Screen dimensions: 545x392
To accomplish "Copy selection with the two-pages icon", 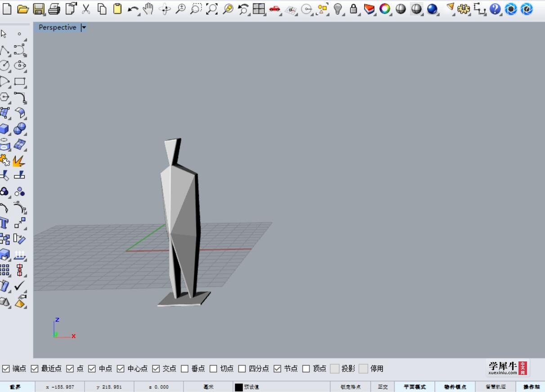I will click(102, 9).
